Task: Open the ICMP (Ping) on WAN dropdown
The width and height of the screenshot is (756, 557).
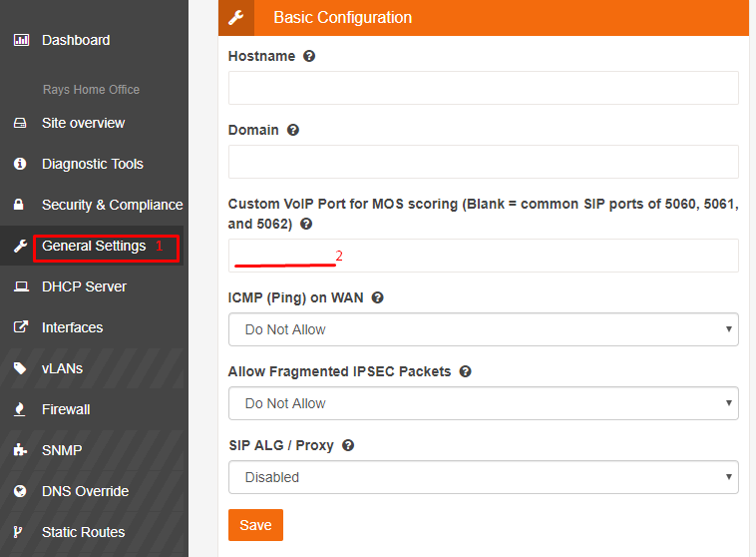Action: coord(484,329)
